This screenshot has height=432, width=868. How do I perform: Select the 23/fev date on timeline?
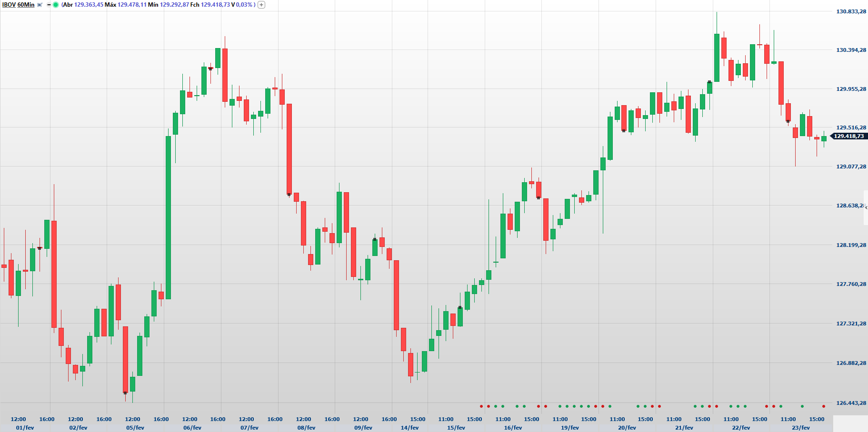pyautogui.click(x=801, y=428)
